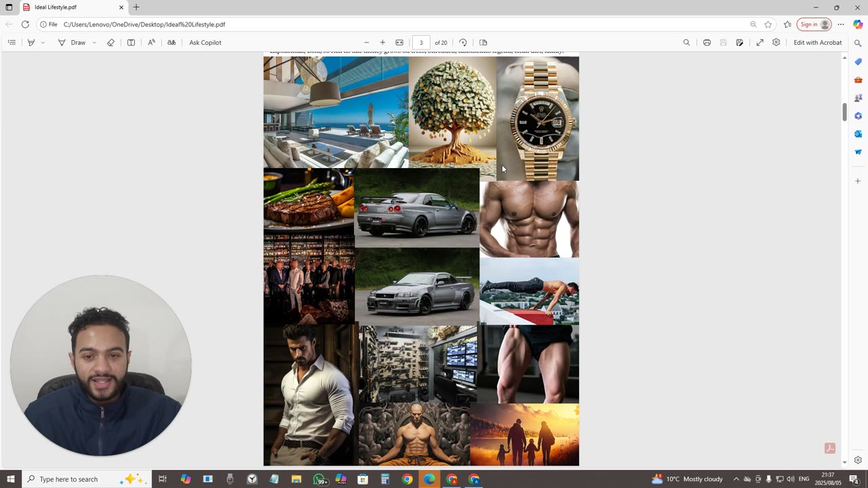Click the Sign in button
This screenshot has width=868, height=488.
814,24
